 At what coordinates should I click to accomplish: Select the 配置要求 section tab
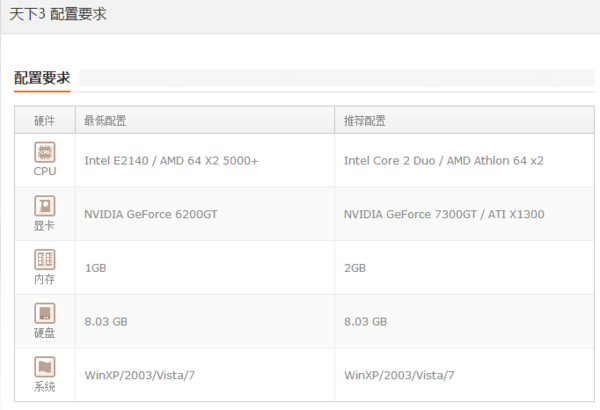coord(42,78)
